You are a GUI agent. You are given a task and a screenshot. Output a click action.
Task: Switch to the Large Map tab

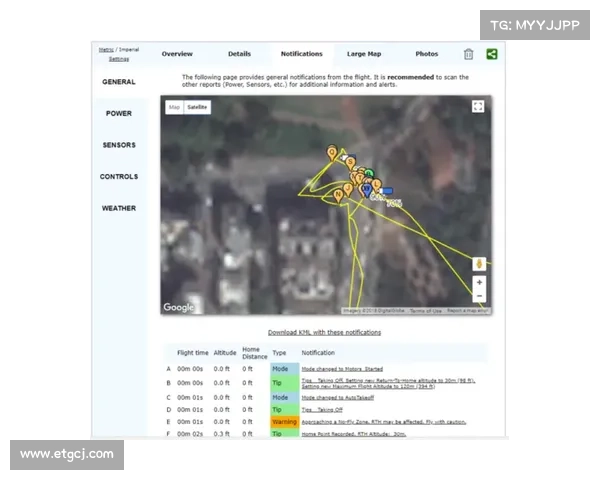tap(363, 54)
